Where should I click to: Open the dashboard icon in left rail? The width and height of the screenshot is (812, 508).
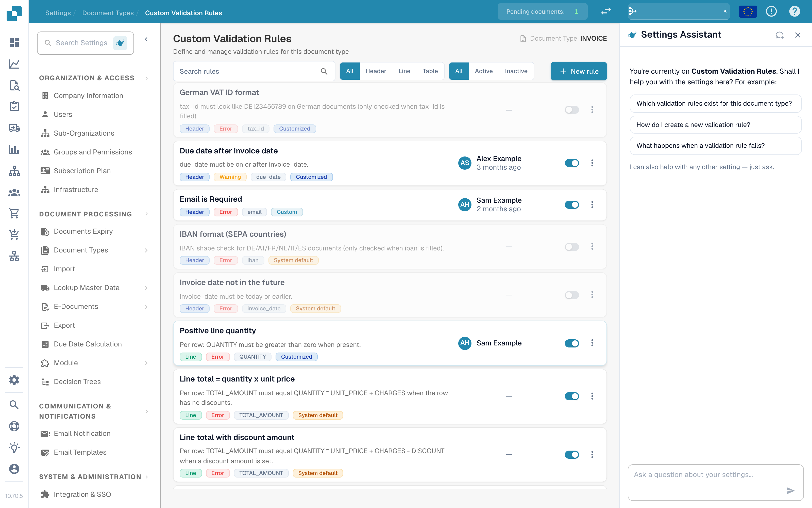click(14, 43)
